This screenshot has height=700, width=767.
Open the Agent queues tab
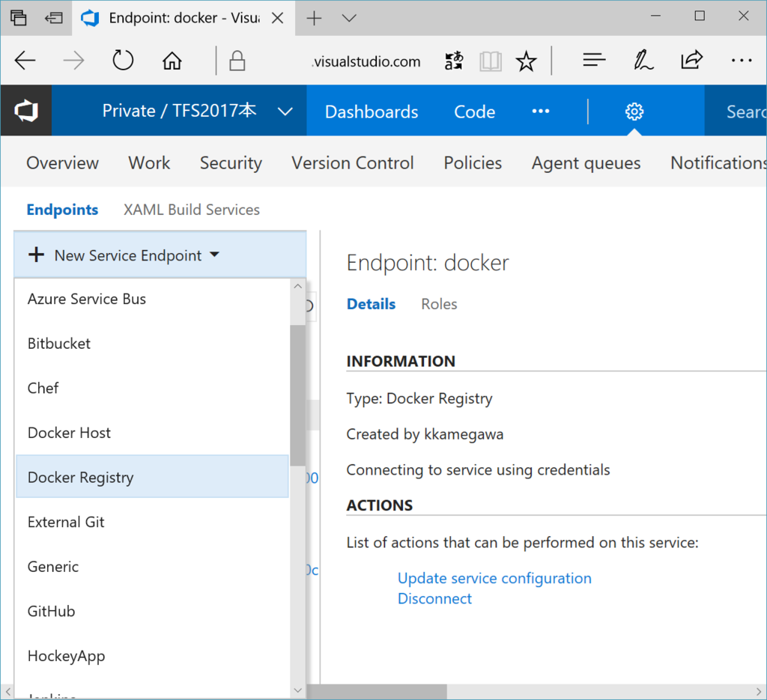[x=586, y=163]
